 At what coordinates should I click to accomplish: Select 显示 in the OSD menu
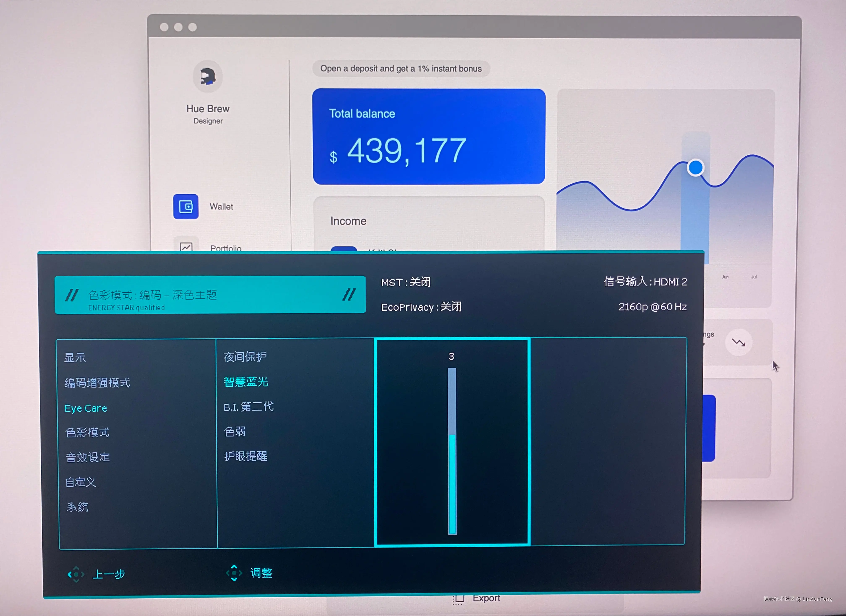click(x=75, y=358)
